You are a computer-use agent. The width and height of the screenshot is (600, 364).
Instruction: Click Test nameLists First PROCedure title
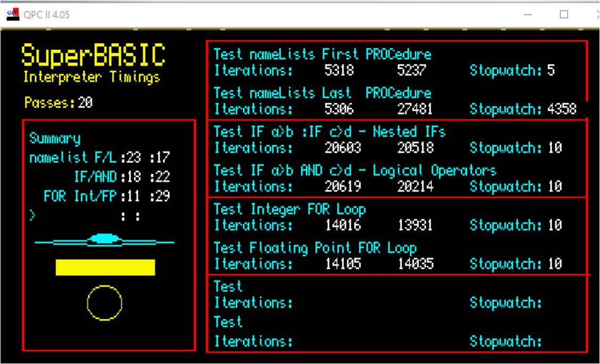[x=323, y=54]
